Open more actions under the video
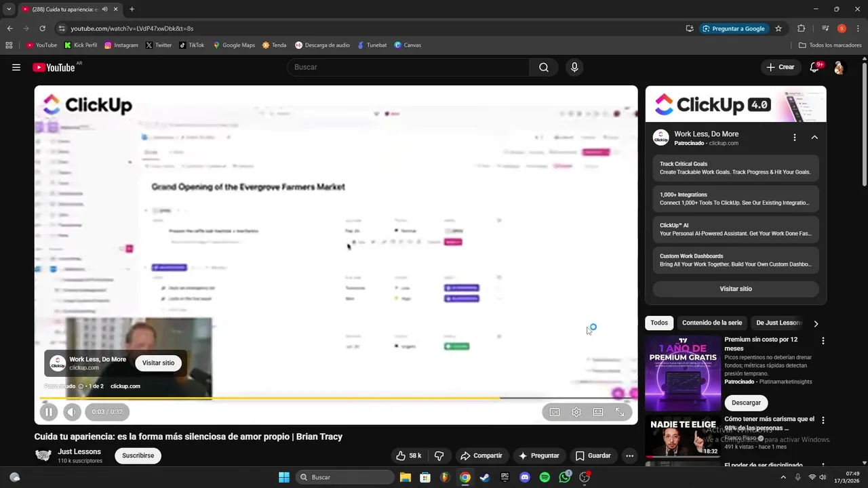868x488 pixels. (629, 455)
